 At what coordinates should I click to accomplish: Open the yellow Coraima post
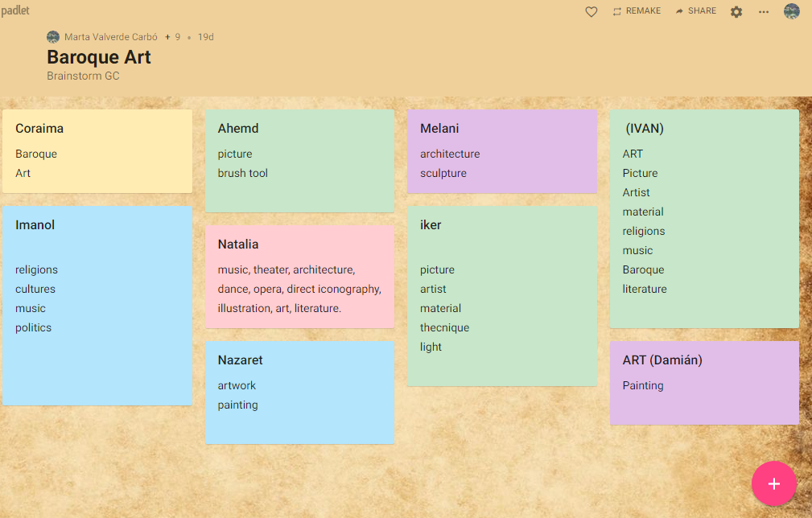(x=97, y=151)
